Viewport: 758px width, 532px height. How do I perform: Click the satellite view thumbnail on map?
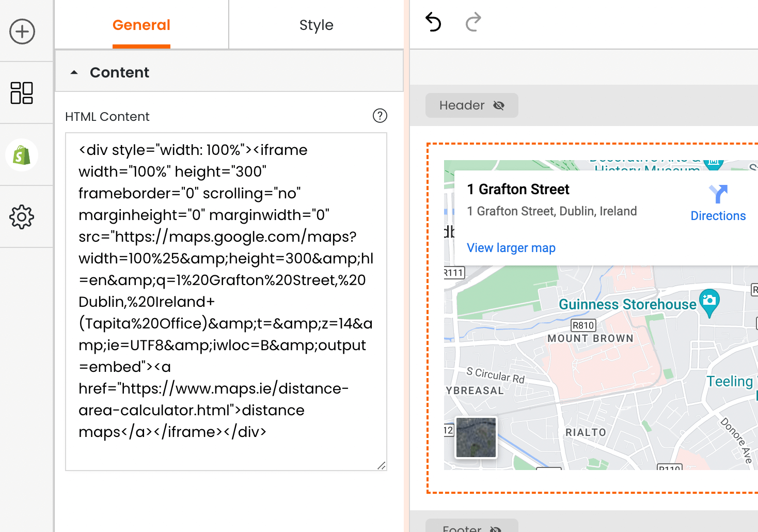point(476,437)
